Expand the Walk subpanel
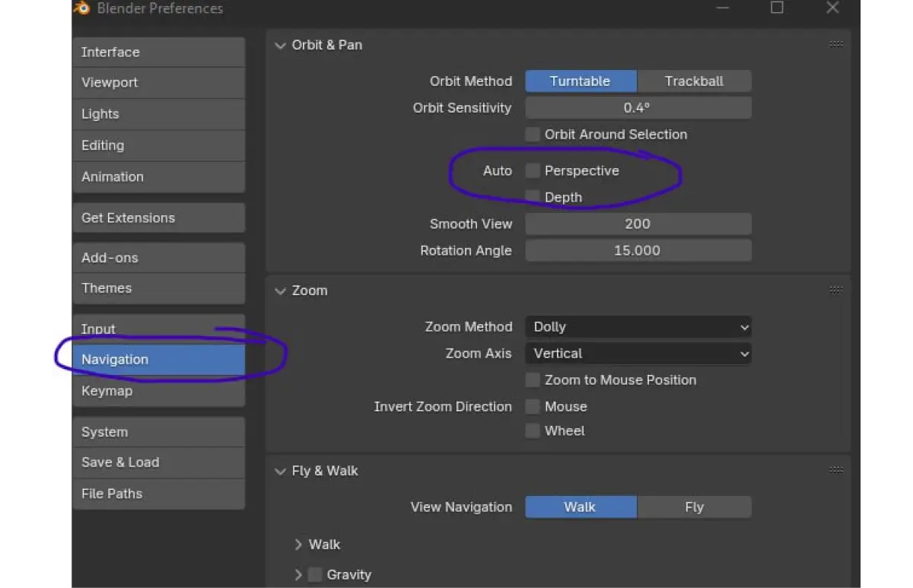913x588 pixels. pos(298,545)
